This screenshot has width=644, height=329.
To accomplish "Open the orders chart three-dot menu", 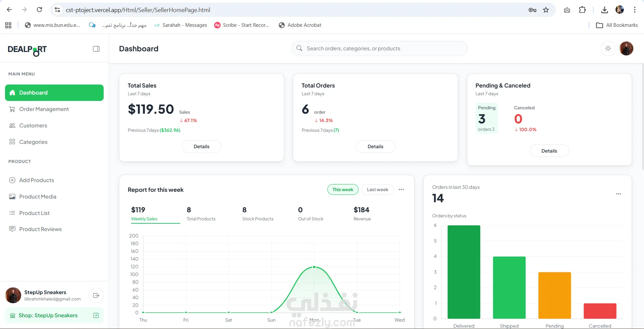I will pos(619,194).
